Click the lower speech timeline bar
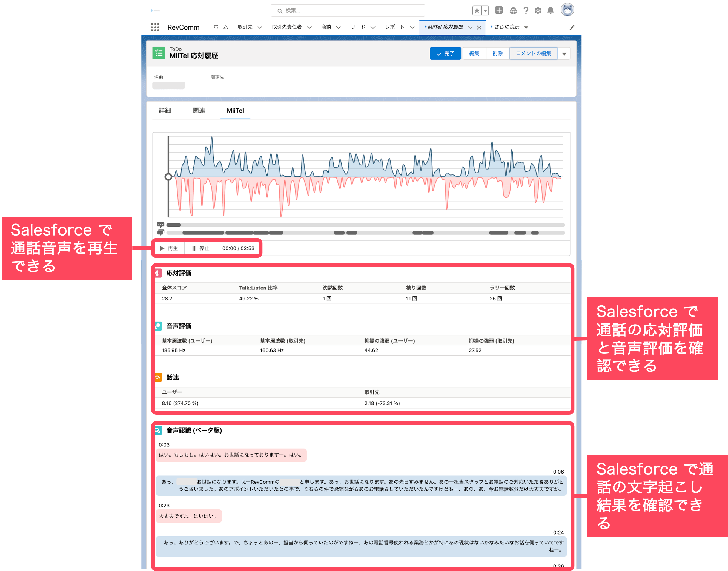The image size is (728, 571). click(x=366, y=233)
